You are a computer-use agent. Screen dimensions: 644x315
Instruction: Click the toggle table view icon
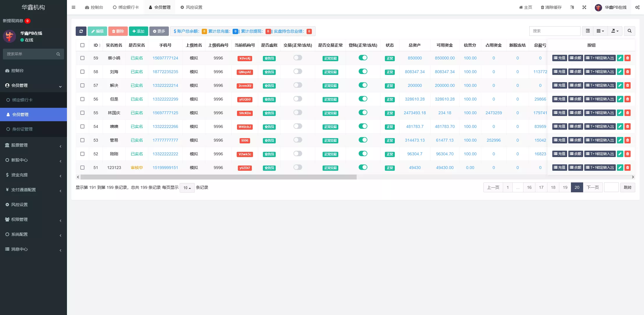click(x=588, y=31)
